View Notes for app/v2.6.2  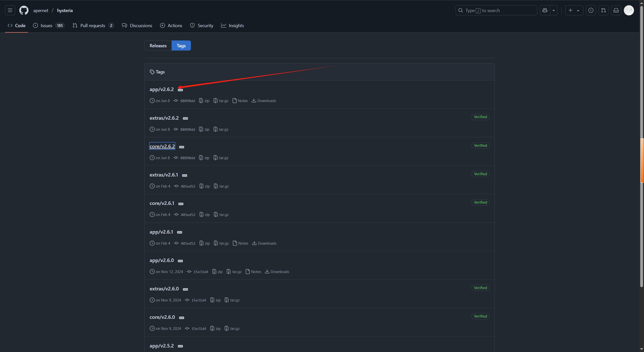pyautogui.click(x=240, y=101)
